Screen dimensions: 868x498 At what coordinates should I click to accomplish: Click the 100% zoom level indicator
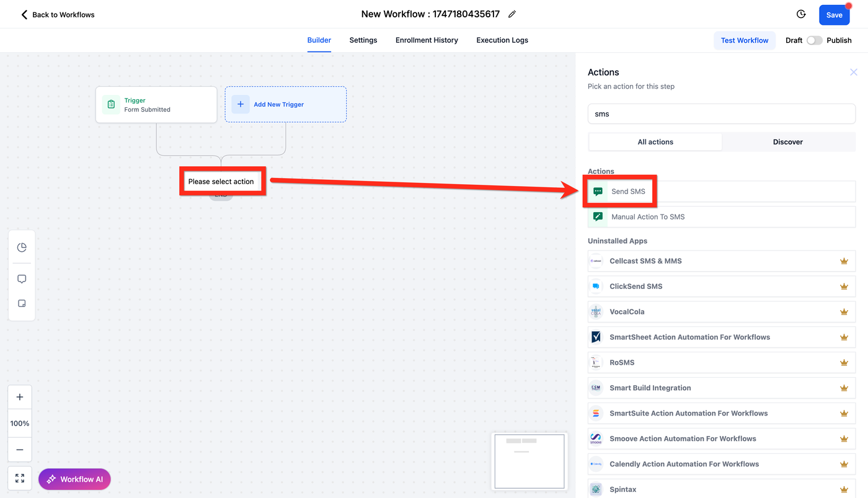[20, 424]
